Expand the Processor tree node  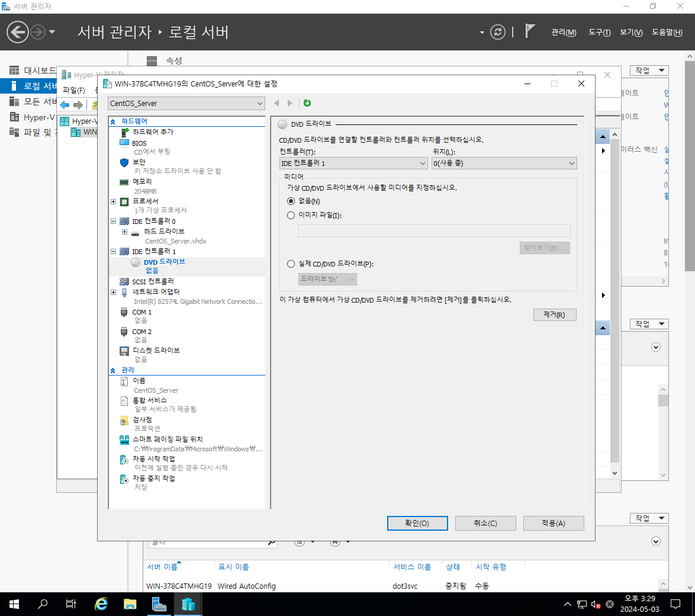point(114,202)
